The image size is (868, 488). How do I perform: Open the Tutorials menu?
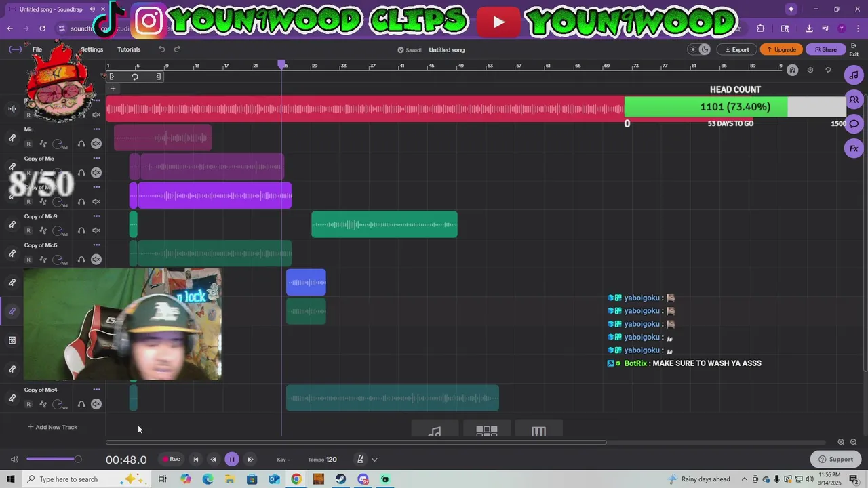click(x=129, y=49)
